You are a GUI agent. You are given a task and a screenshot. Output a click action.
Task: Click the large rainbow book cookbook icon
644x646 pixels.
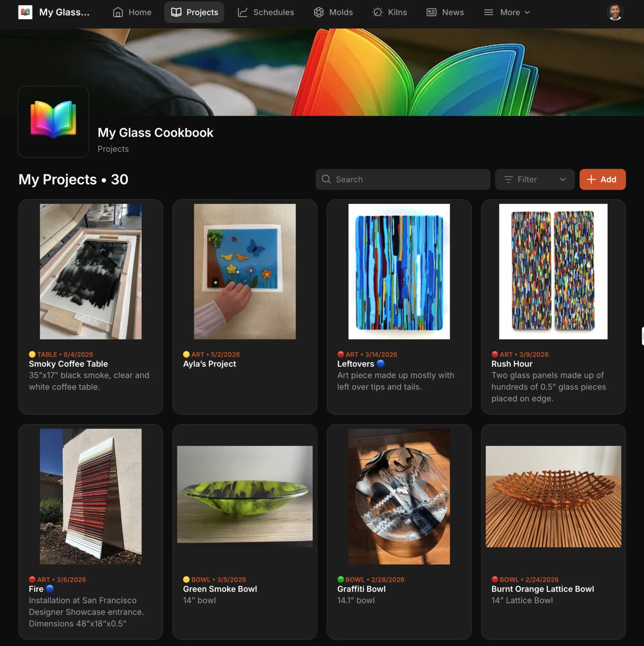click(54, 121)
